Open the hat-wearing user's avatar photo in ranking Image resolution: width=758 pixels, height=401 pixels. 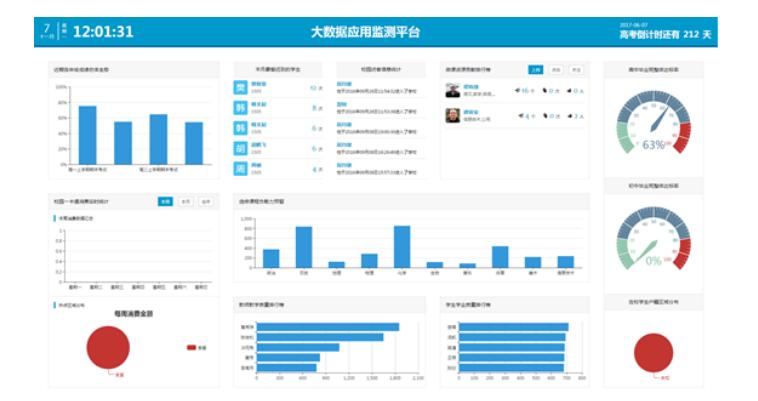click(x=452, y=90)
